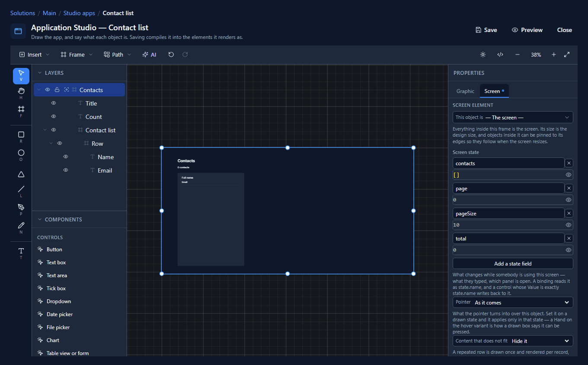The height and width of the screenshot is (365, 588).
Task: Save the application
Action: pos(486,30)
